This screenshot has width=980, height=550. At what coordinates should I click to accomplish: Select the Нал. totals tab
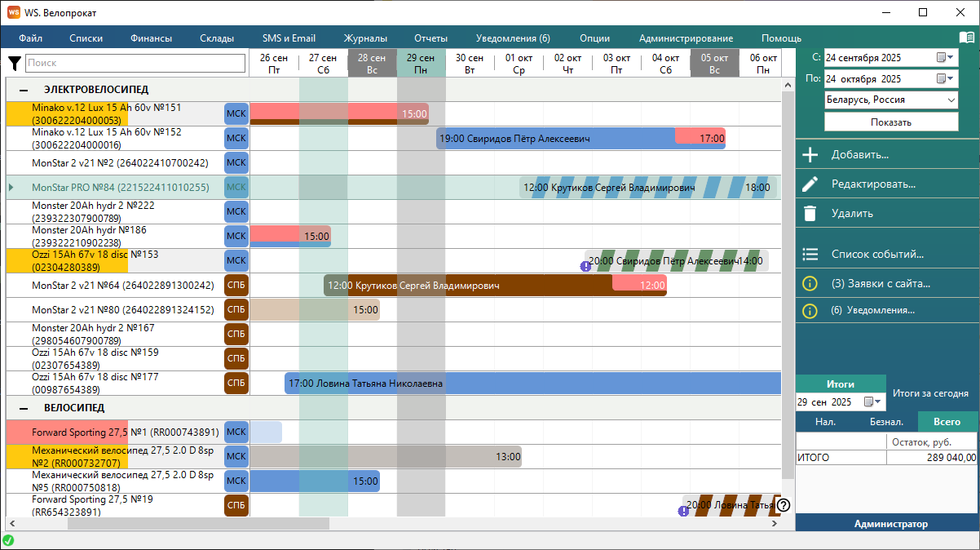pyautogui.click(x=825, y=422)
